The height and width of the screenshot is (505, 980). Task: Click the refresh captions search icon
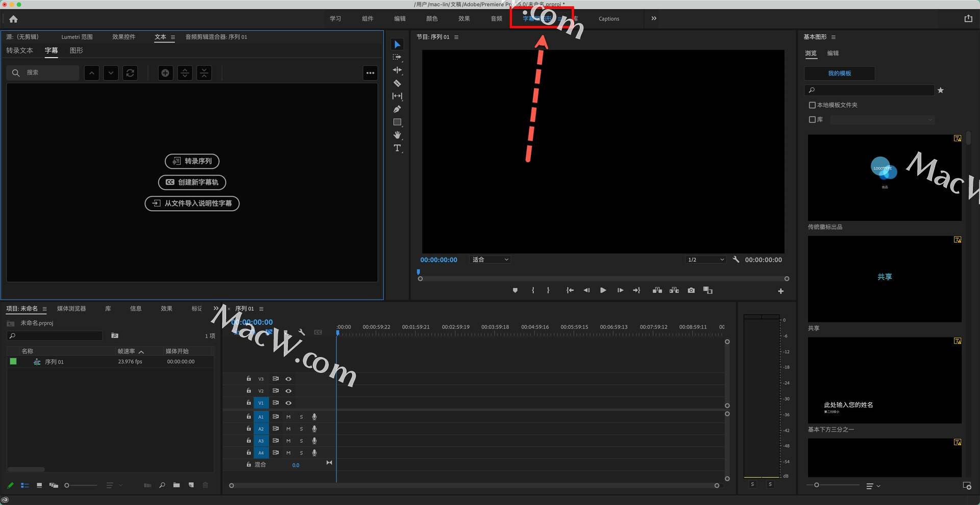click(130, 73)
